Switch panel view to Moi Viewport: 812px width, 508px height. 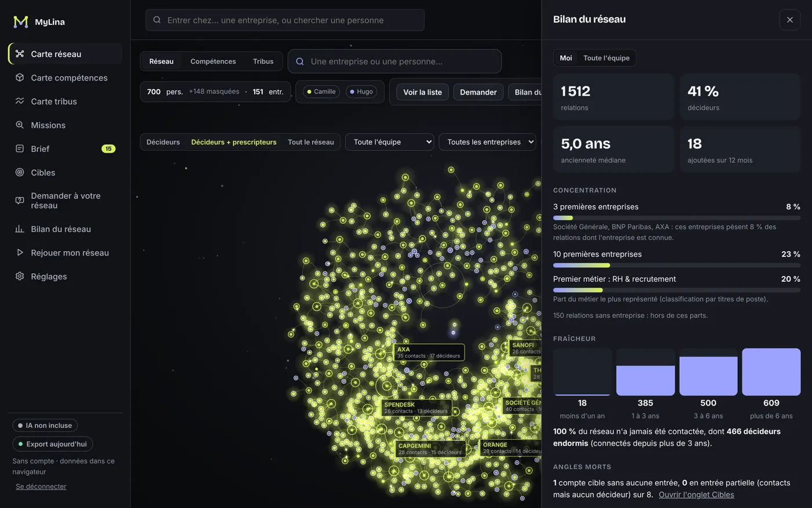tap(565, 58)
